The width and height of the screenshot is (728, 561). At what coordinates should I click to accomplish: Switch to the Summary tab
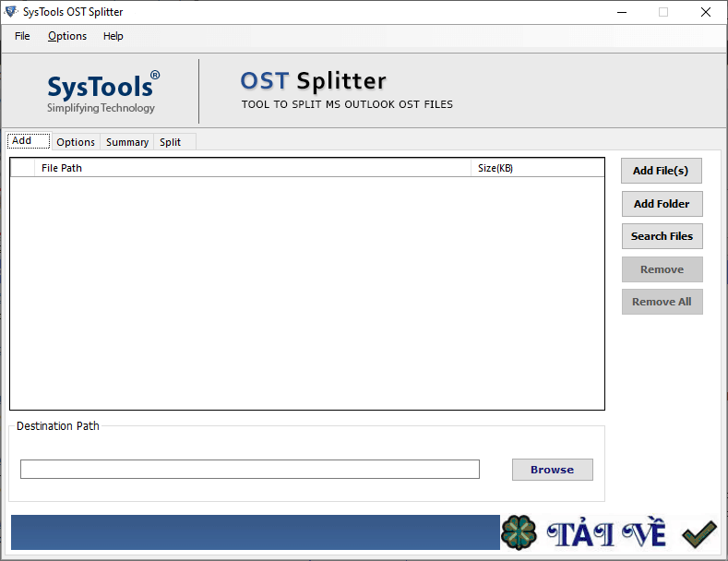point(127,142)
